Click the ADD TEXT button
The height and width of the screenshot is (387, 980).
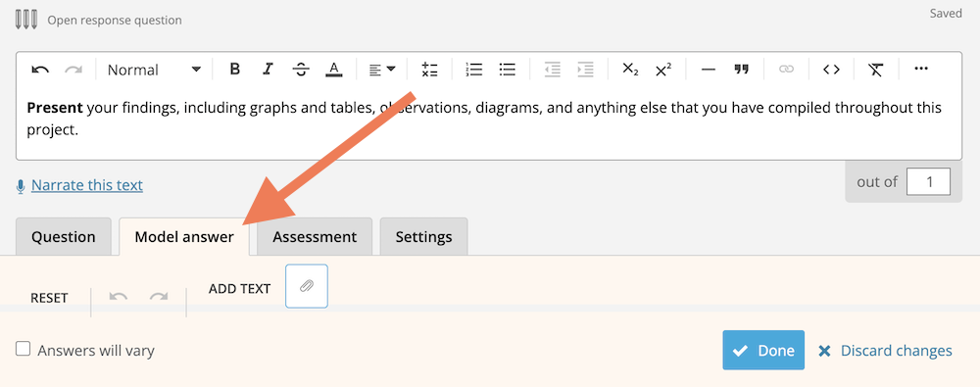pyautogui.click(x=239, y=289)
